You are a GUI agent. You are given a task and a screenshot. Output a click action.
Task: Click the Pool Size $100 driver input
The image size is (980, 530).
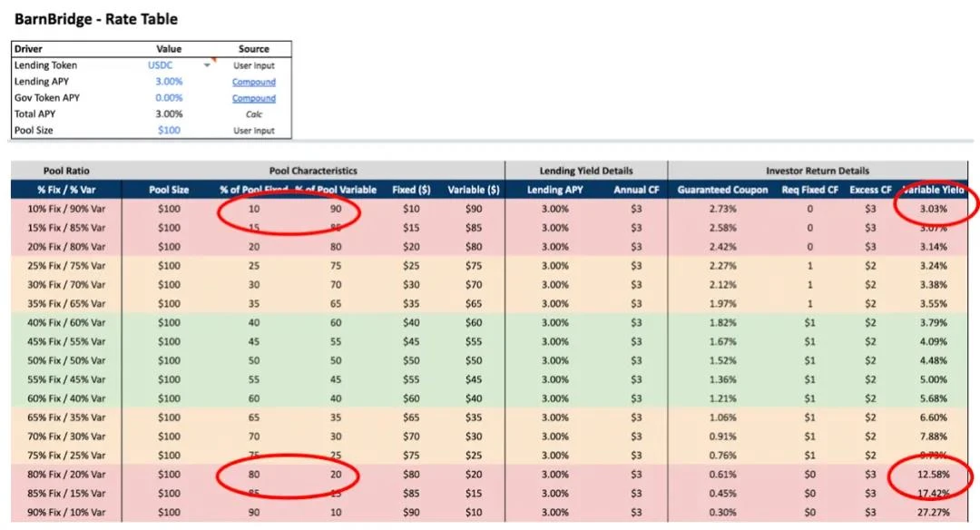coord(168,131)
